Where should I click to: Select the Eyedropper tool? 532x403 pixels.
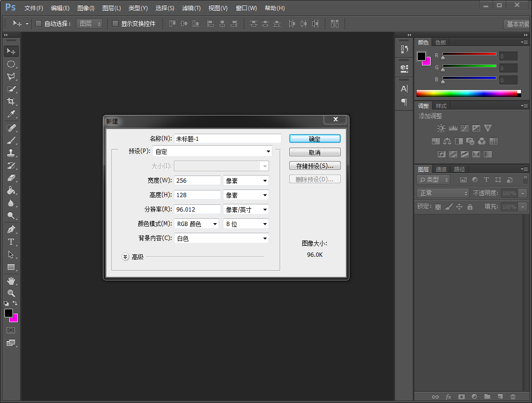11,114
